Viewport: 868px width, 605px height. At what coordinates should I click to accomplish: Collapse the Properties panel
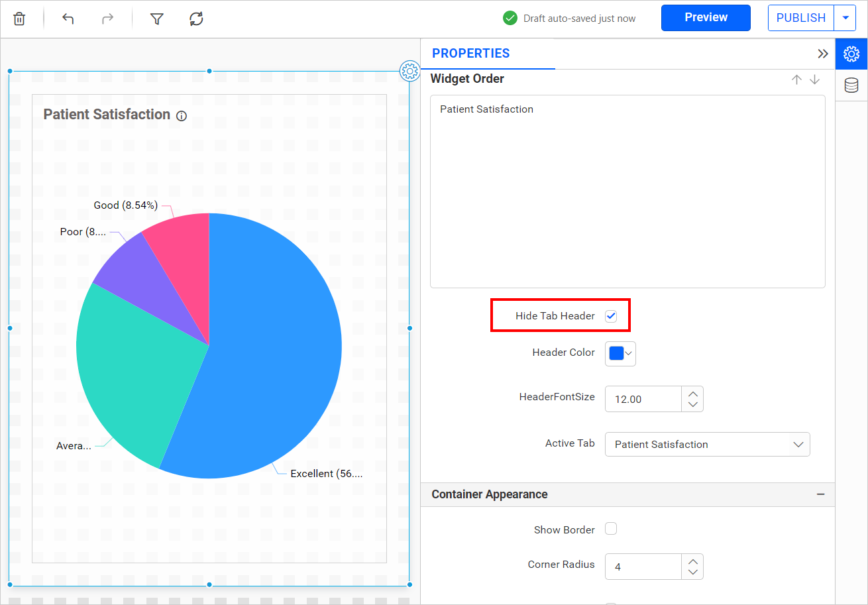[823, 54]
